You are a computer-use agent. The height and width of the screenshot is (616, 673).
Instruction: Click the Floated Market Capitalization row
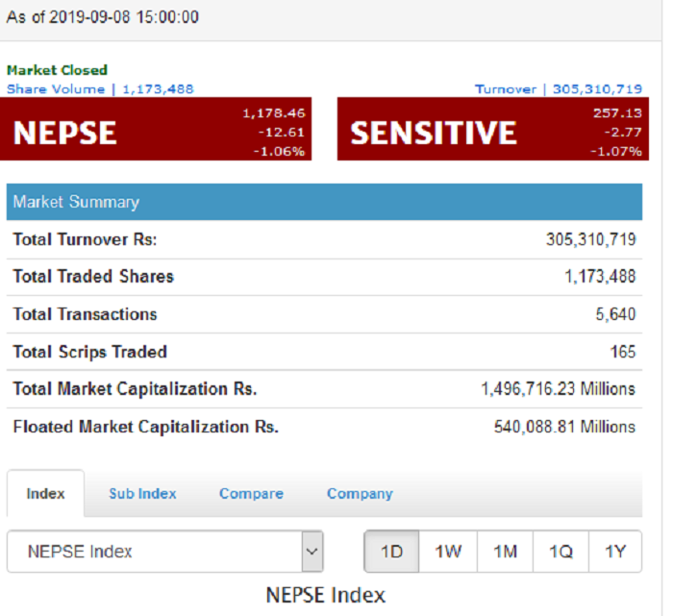(x=325, y=427)
